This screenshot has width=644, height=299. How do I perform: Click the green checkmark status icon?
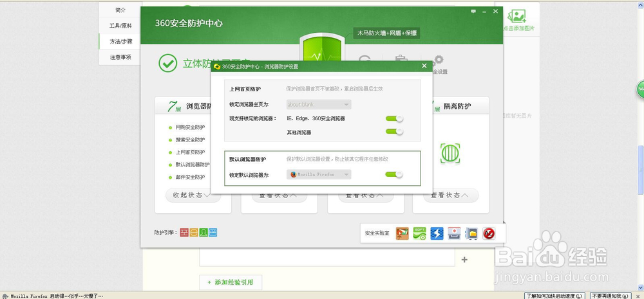[x=167, y=63]
